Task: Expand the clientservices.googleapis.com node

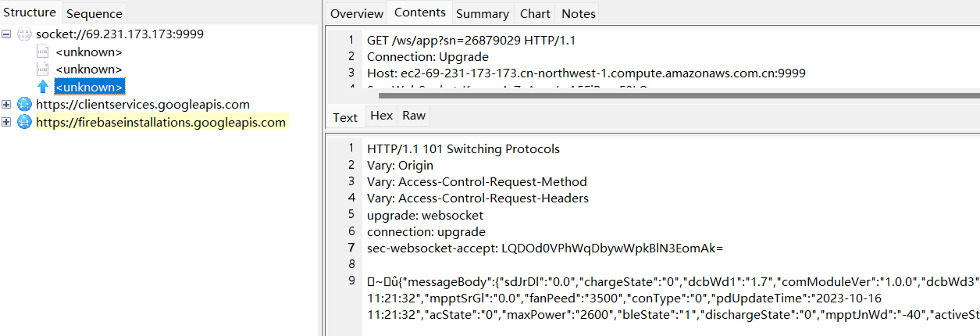Action: (7, 104)
